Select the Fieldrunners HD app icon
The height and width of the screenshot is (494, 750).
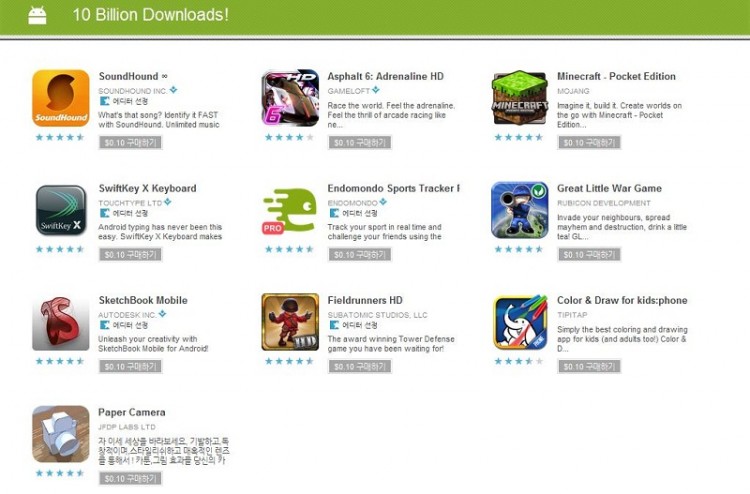[290, 322]
